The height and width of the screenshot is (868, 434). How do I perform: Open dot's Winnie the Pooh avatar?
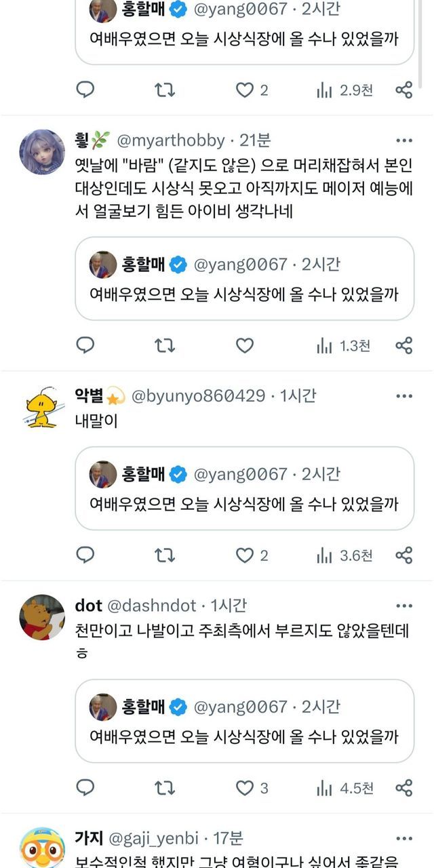42,618
